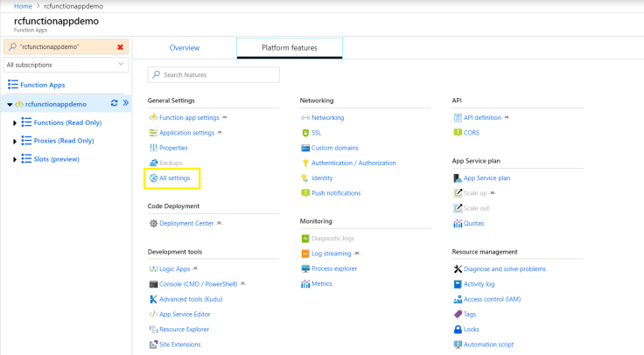This screenshot has height=355, width=644.
Task: Refresh the rcfunctionappdemo tree node
Action: pyautogui.click(x=114, y=103)
